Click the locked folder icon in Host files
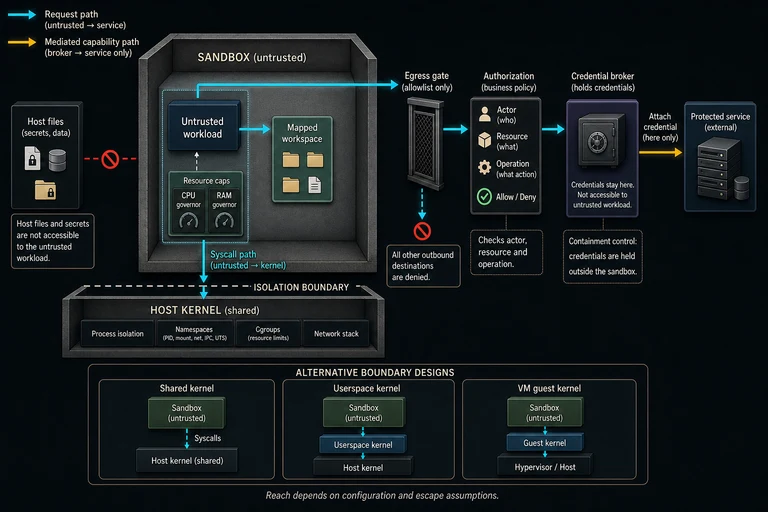 pos(45,190)
